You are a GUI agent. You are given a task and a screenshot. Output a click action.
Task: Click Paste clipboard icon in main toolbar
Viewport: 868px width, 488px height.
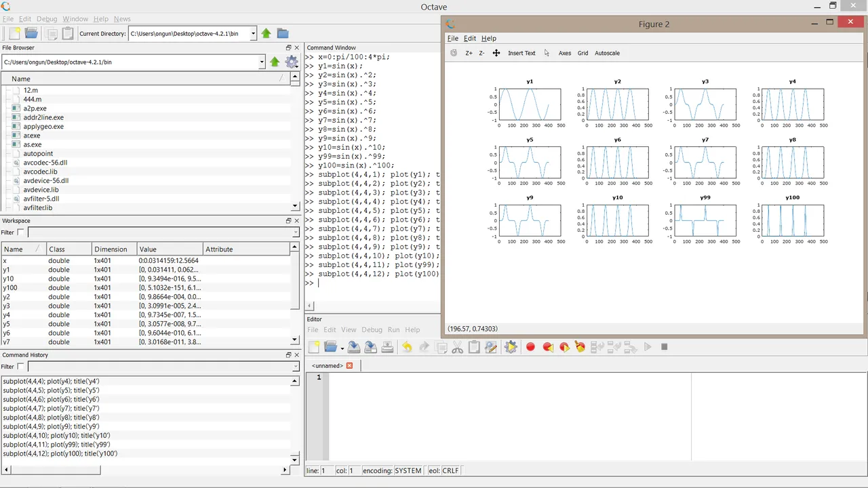(68, 33)
